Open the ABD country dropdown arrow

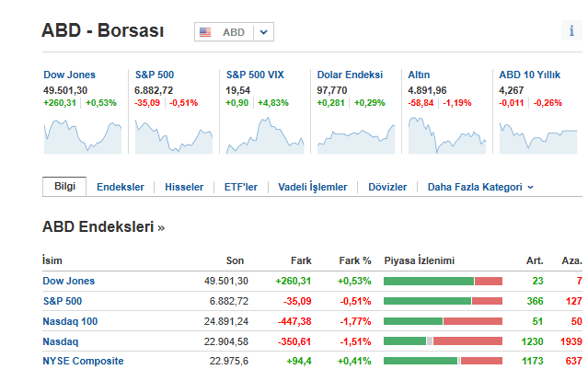[263, 32]
